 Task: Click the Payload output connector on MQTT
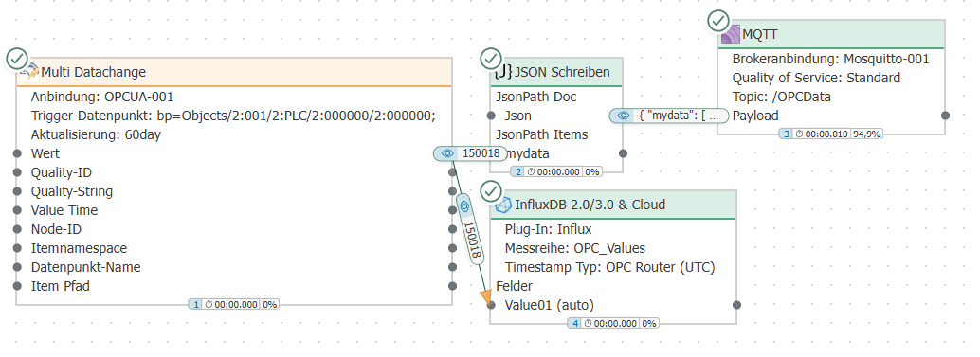(945, 116)
